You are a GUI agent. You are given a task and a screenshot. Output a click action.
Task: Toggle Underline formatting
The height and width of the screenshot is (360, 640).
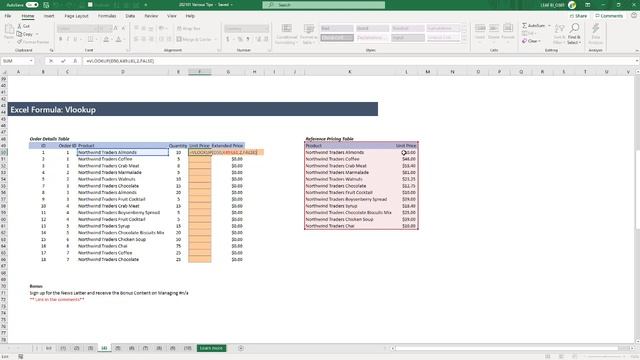click(75, 39)
